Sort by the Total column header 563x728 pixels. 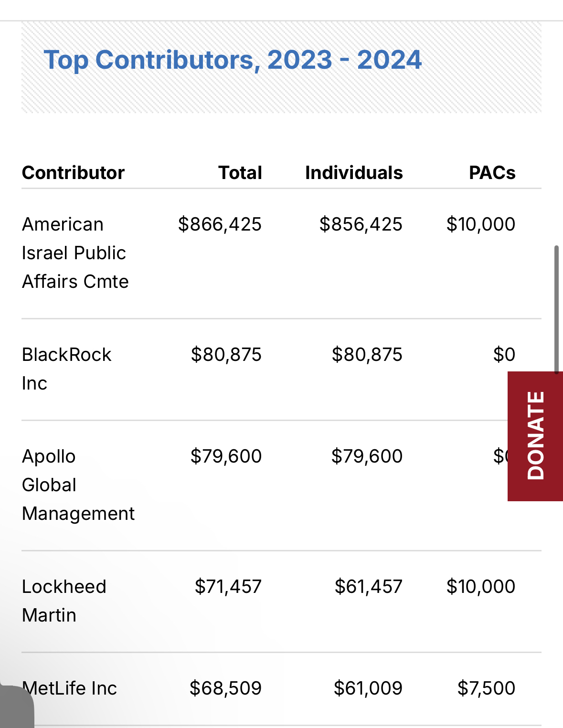click(240, 173)
